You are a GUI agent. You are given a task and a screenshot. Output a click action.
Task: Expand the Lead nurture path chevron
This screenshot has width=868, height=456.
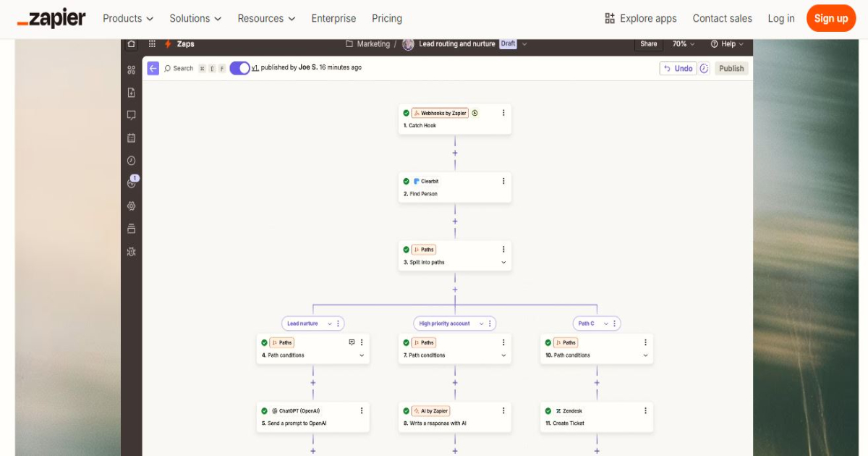pyautogui.click(x=330, y=324)
